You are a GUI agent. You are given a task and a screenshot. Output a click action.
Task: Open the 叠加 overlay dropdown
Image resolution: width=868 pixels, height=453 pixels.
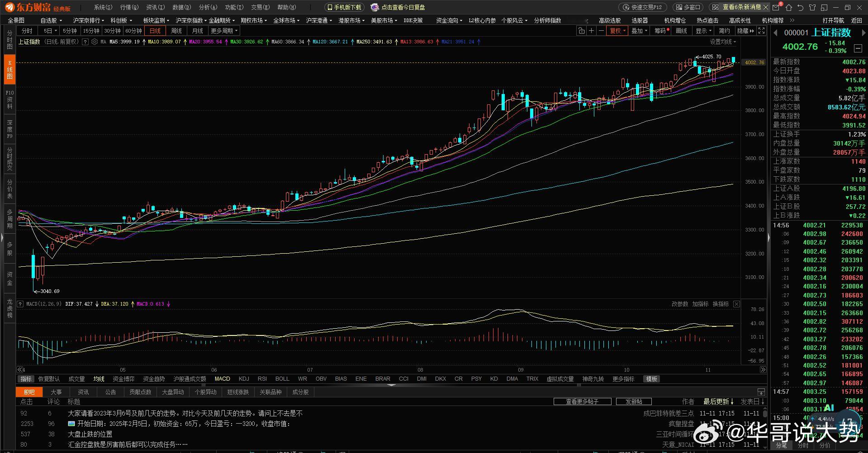(x=640, y=31)
